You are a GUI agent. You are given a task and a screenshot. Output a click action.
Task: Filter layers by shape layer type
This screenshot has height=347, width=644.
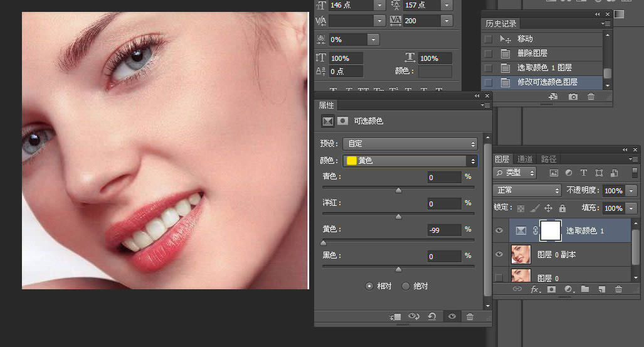(x=599, y=173)
